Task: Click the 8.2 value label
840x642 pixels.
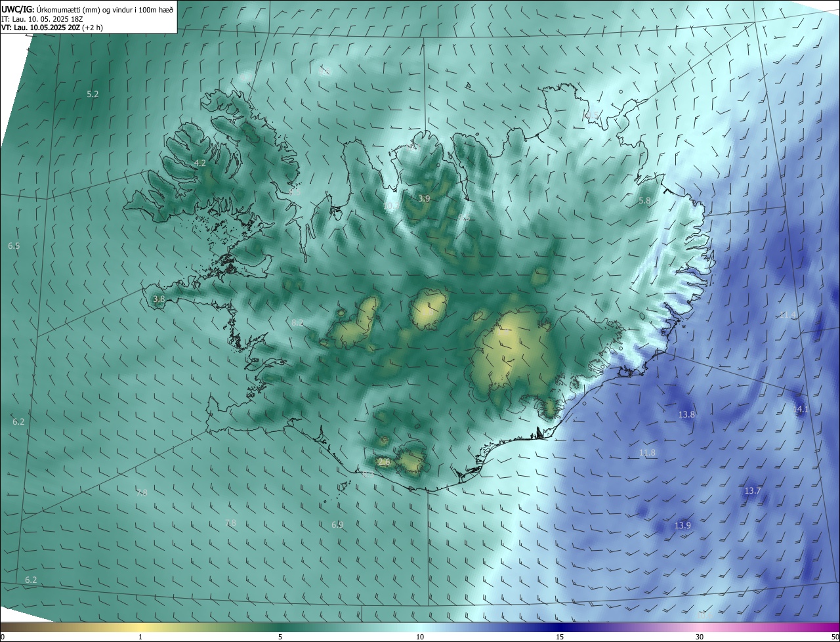Action: [x=297, y=323]
